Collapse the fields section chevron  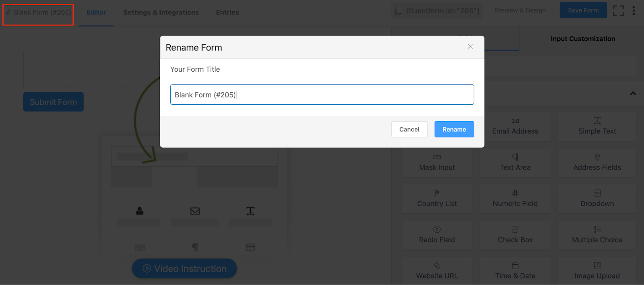click(633, 93)
